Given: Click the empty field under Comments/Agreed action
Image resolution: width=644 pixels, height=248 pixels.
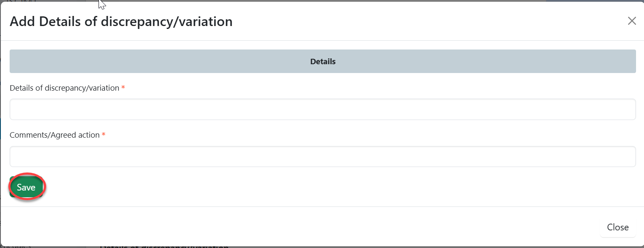Looking at the screenshot, I should (322, 157).
